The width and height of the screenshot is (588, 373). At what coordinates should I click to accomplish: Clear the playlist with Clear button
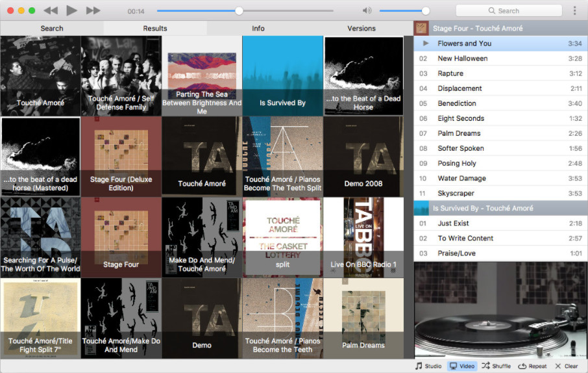pos(566,366)
